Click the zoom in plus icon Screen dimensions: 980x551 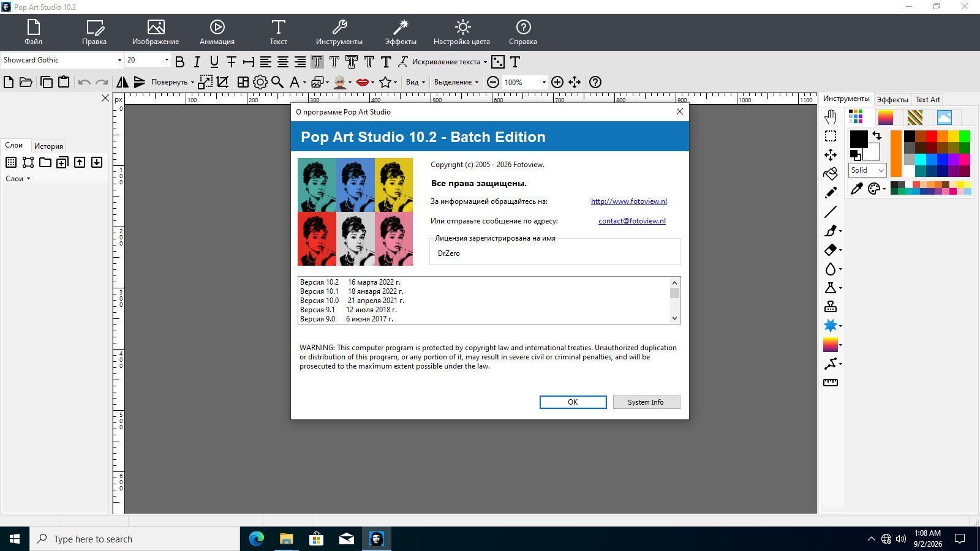(x=557, y=82)
